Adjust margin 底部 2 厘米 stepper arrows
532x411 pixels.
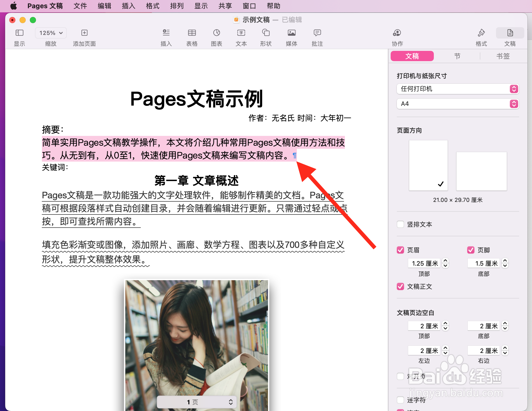tap(505, 326)
